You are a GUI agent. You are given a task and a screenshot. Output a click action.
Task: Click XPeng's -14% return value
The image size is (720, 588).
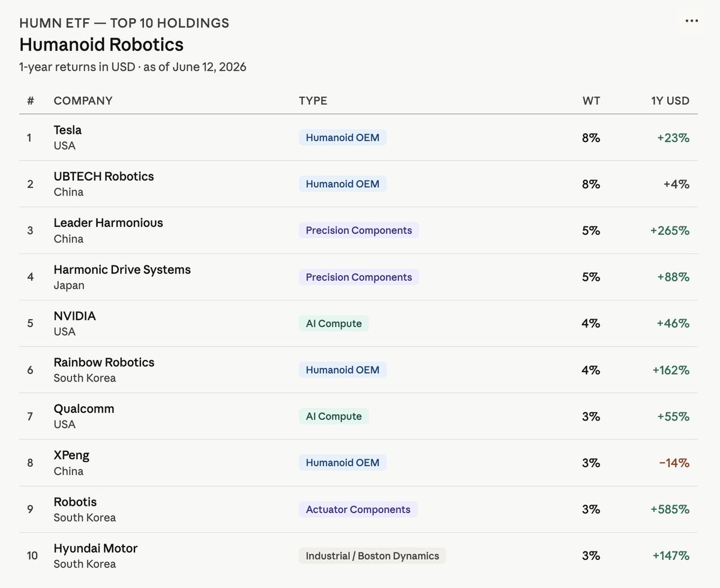(x=674, y=463)
